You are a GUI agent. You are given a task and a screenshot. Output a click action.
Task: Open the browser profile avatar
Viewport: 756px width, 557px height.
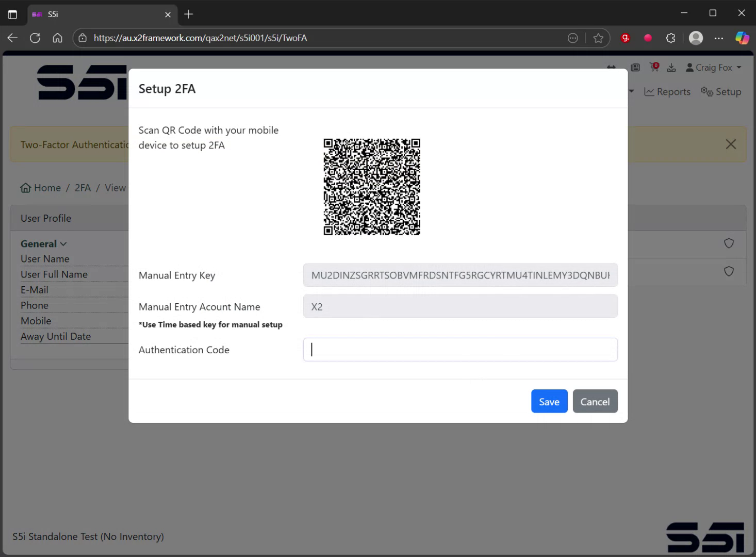tap(696, 38)
